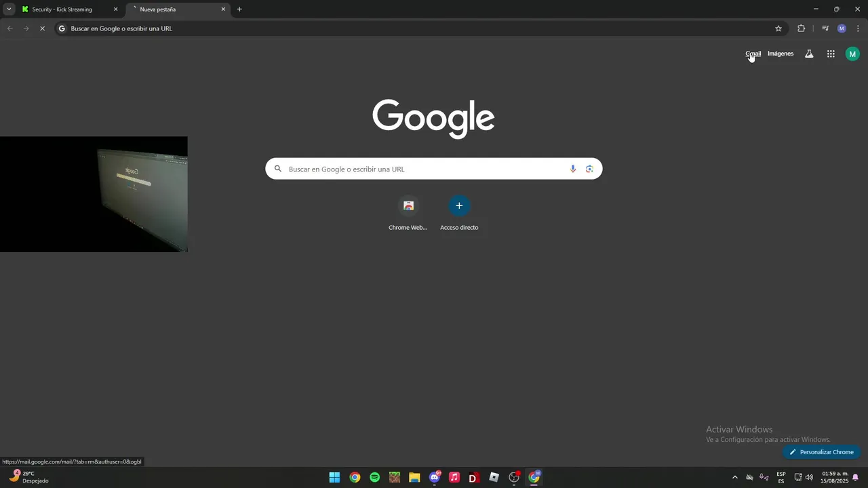Image resolution: width=868 pixels, height=488 pixels.
Task: Open Discord from the taskbar
Action: point(435,477)
